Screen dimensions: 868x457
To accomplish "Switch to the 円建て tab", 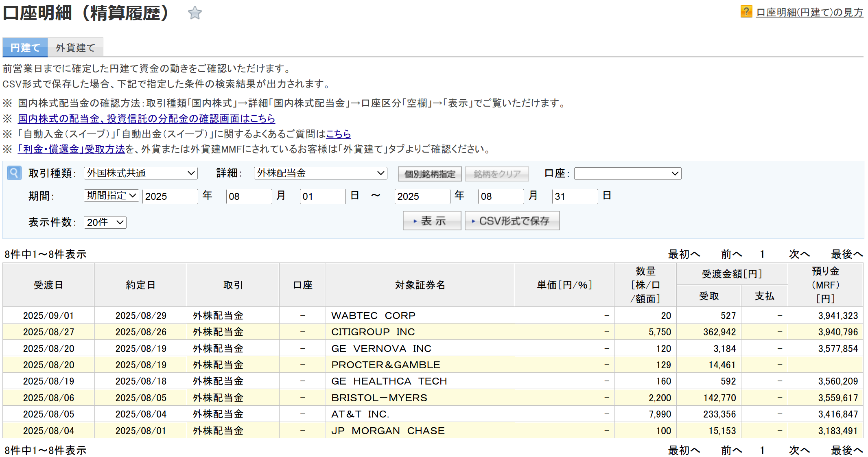I will (x=25, y=48).
